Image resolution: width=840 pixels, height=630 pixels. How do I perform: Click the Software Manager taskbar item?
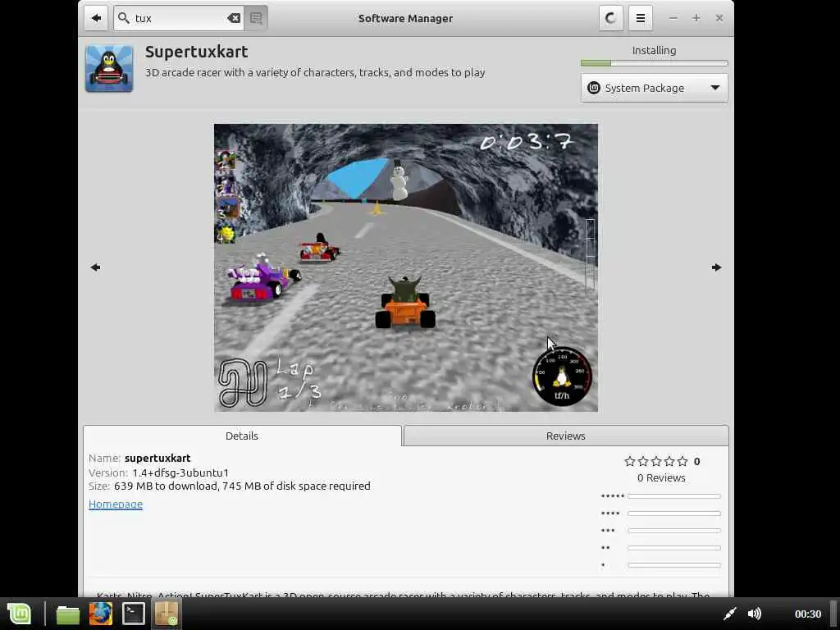point(166,614)
